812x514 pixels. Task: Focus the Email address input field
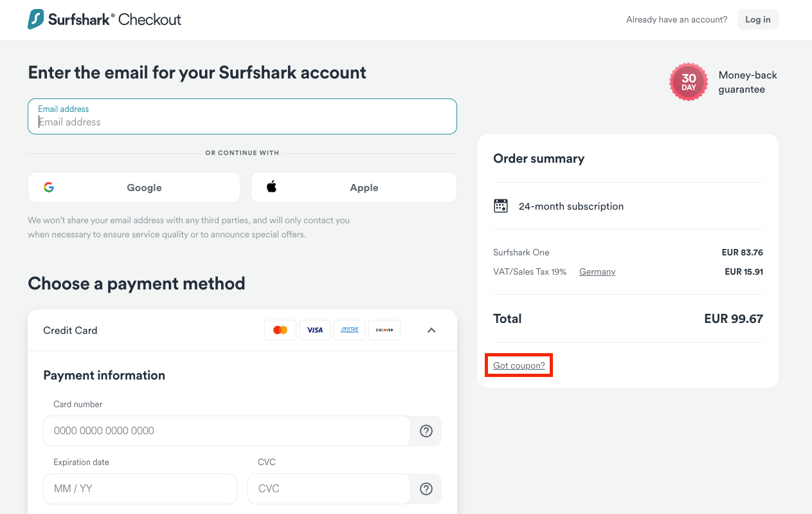[x=242, y=122]
